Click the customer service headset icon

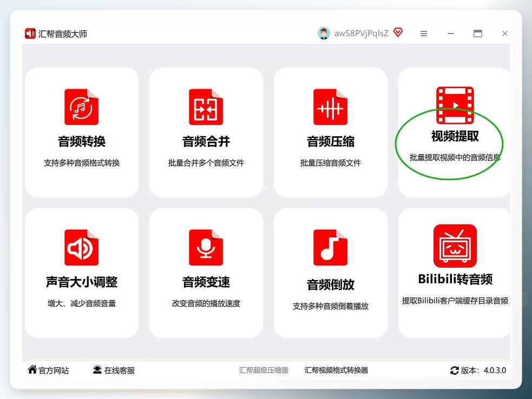pos(97,369)
